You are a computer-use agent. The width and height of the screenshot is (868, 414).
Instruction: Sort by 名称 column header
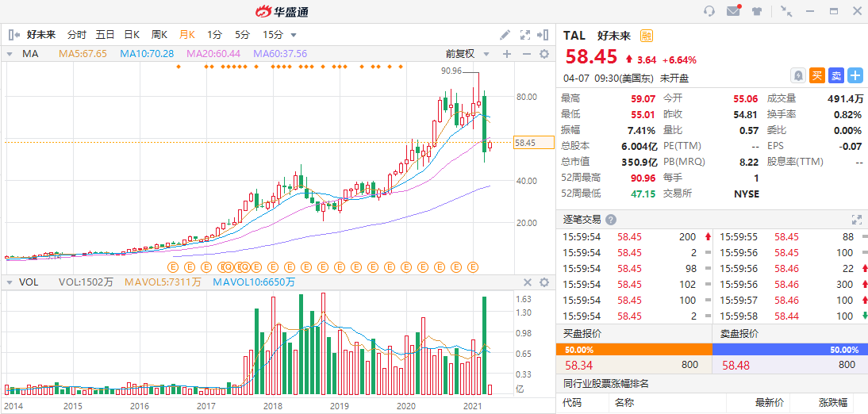(624, 402)
